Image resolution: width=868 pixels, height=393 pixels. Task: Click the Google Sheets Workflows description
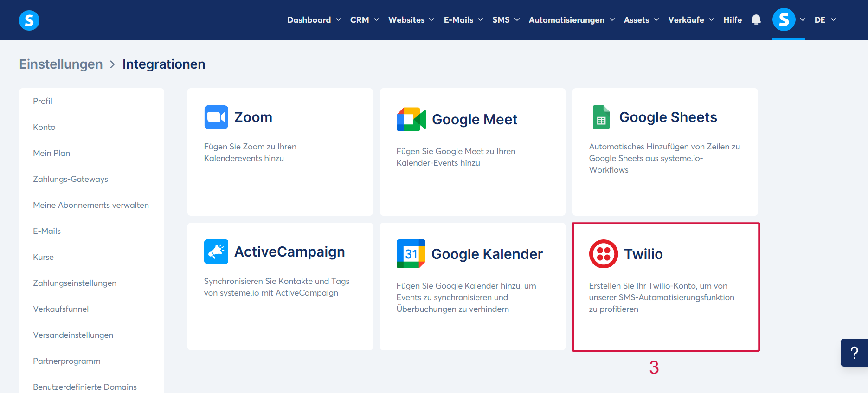pos(664,158)
